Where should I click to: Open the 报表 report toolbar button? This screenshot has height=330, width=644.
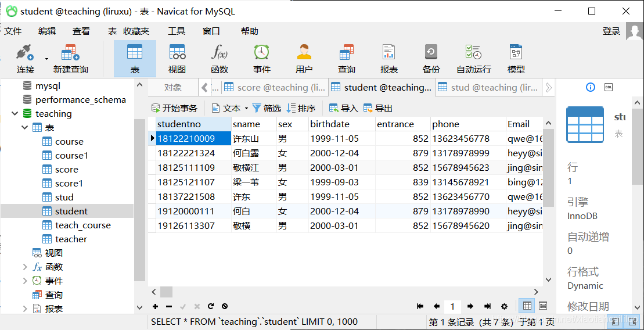389,59
